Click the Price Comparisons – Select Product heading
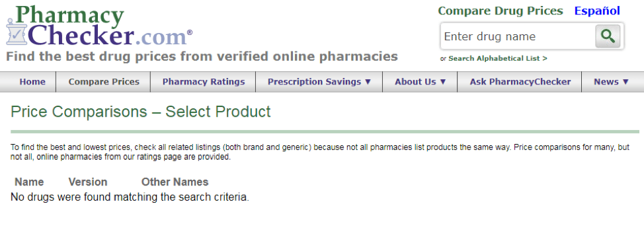 tap(140, 112)
